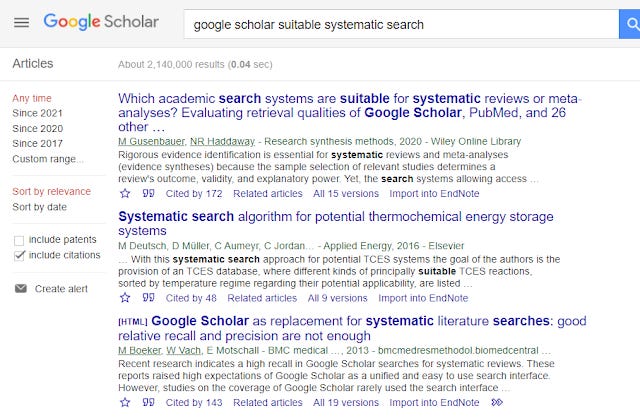640x418 pixels.
Task: Star the thermochemical energy storage article
Action: [x=125, y=298]
